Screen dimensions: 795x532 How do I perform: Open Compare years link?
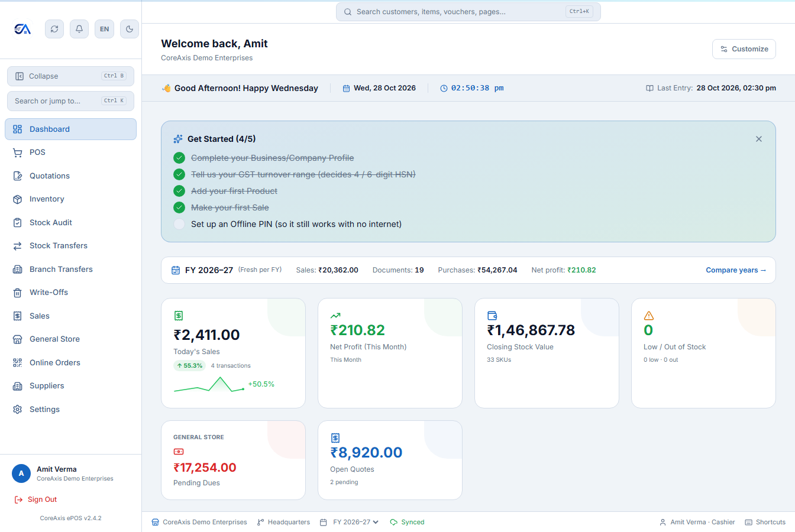[x=736, y=270]
